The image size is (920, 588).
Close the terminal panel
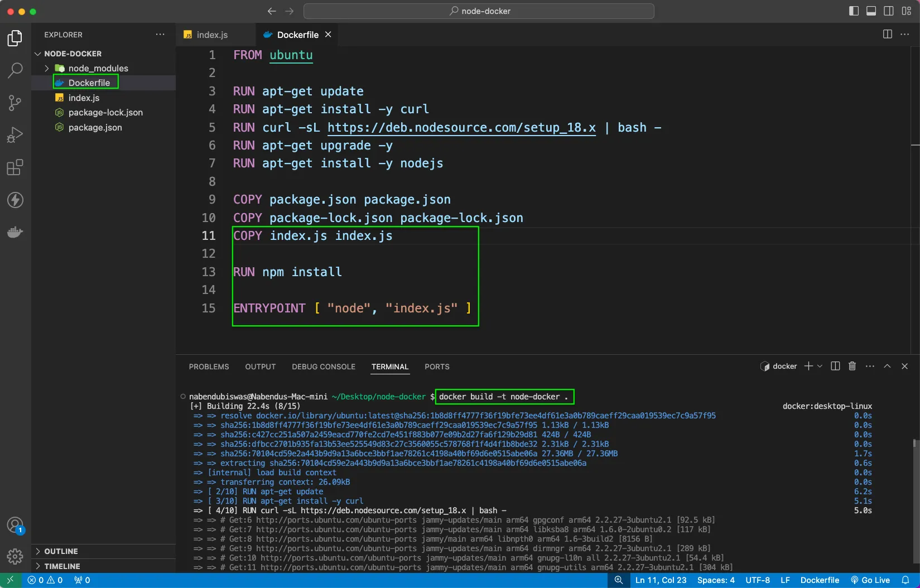coord(905,366)
